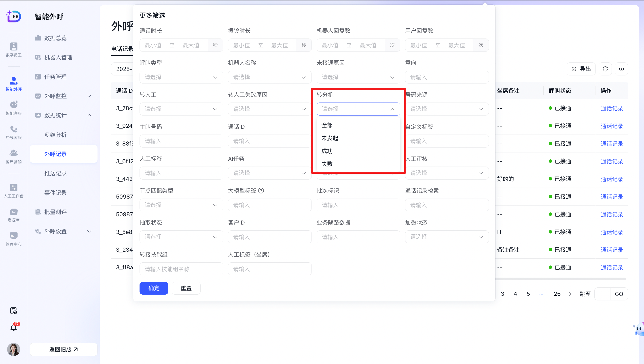Screen dimensions: 644x364
Task: Open the 抽取状态 dropdown
Action: [x=181, y=237]
